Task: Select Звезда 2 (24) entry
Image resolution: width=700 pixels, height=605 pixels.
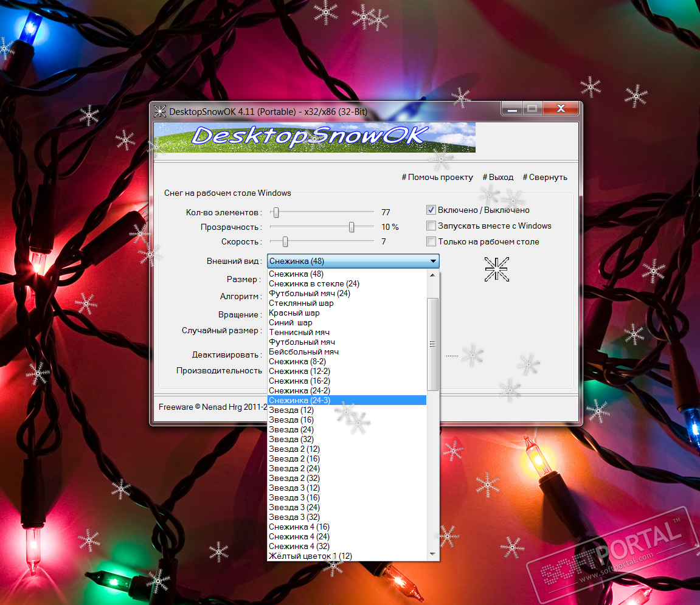Action: 347,468
